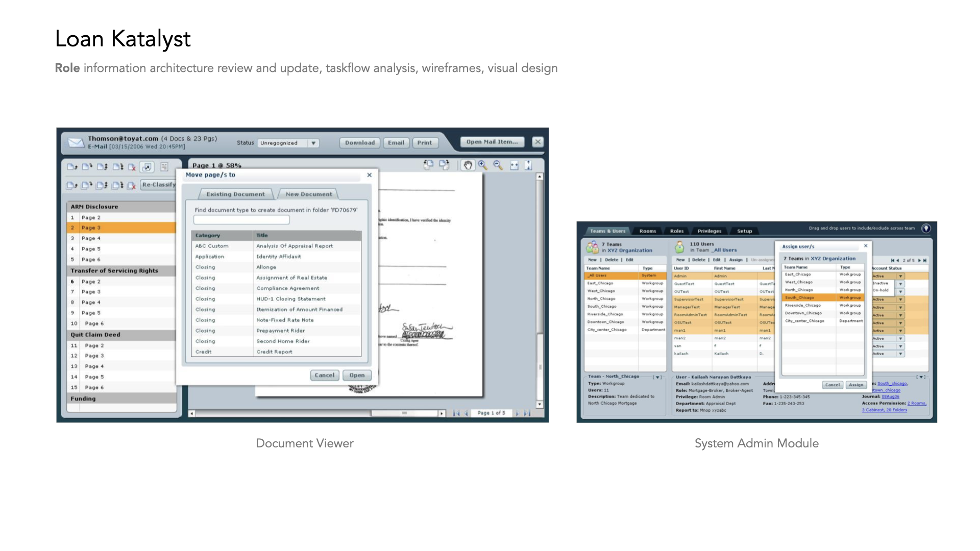This screenshot has width=980, height=551.
Task: Open the Privileges tab
Action: (x=709, y=231)
